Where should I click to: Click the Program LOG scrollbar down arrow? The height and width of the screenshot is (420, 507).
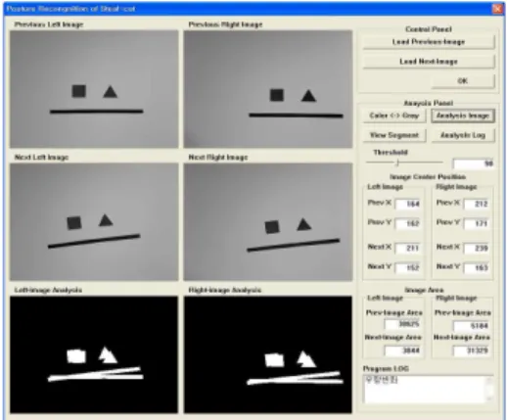tap(489, 399)
